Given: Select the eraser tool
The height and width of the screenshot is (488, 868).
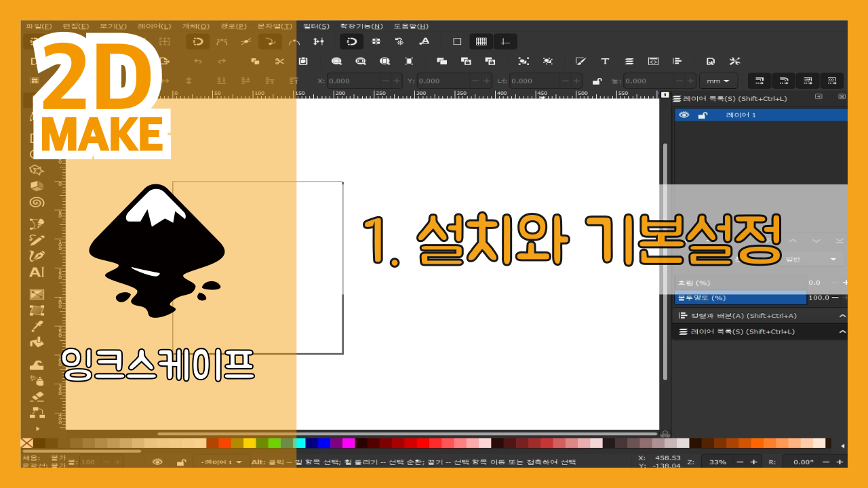Looking at the screenshot, I should click(37, 396).
